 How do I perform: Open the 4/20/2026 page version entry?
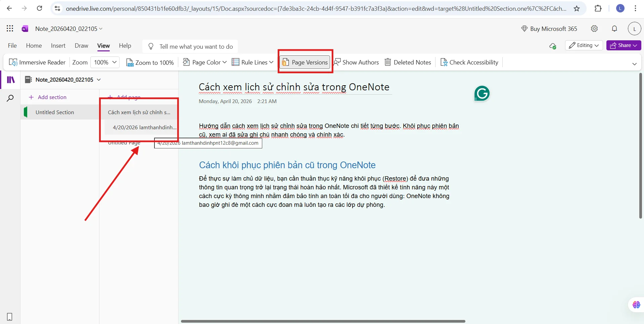[141, 127]
